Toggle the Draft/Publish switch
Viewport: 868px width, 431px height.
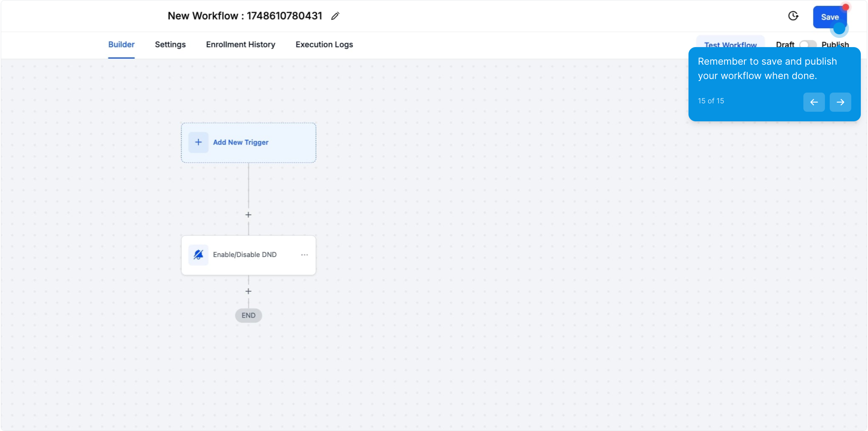click(808, 44)
